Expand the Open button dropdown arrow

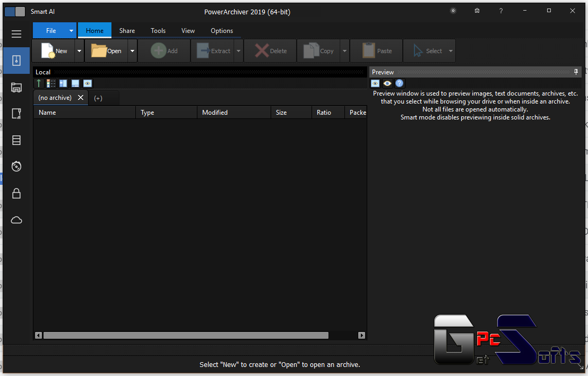(132, 50)
